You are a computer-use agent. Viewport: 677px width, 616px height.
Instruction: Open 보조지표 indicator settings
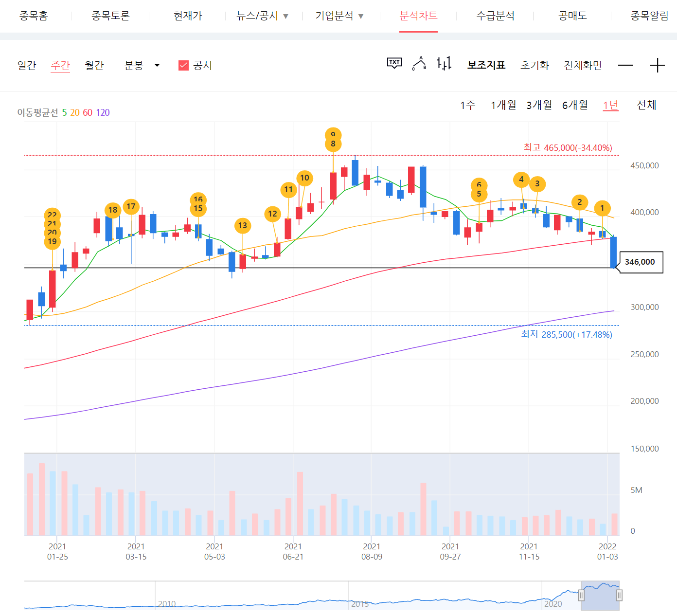[x=486, y=65]
